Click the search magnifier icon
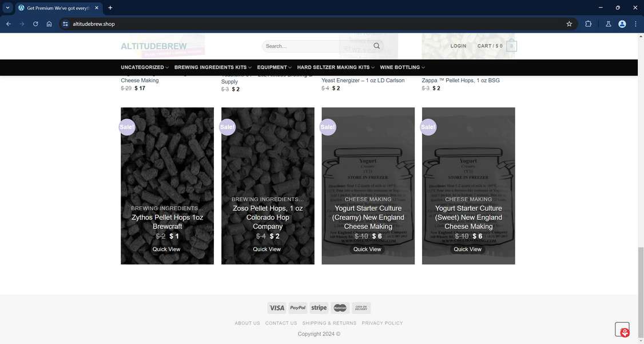Screen dimensions: 644x344 click(376, 46)
